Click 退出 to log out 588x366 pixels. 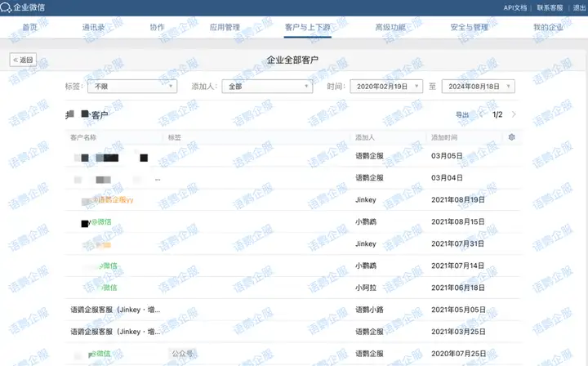(579, 7)
